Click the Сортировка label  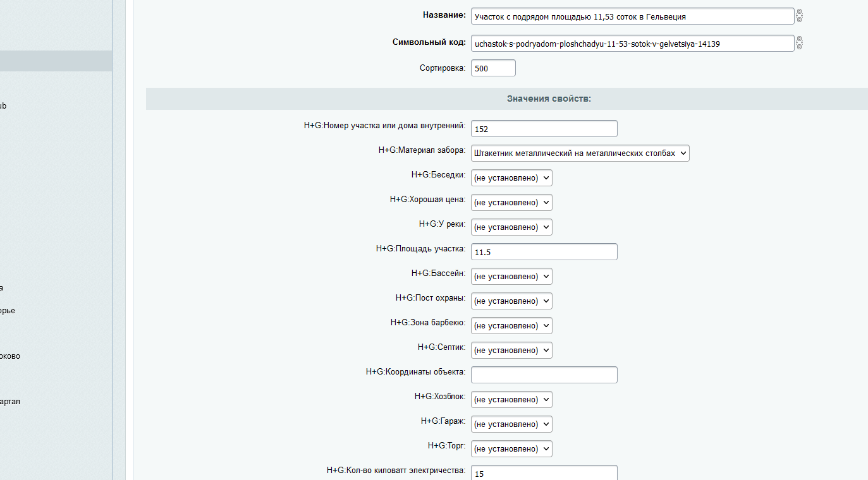tap(443, 68)
